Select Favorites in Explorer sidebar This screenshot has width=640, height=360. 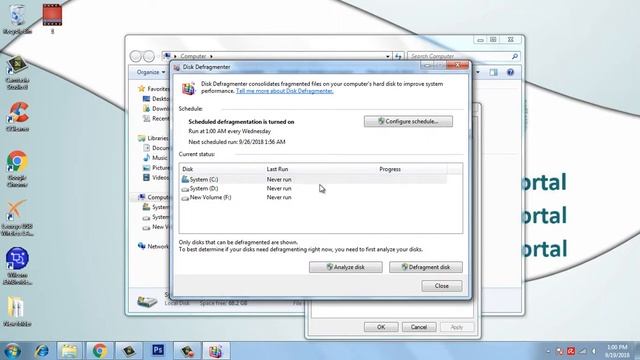153,89
